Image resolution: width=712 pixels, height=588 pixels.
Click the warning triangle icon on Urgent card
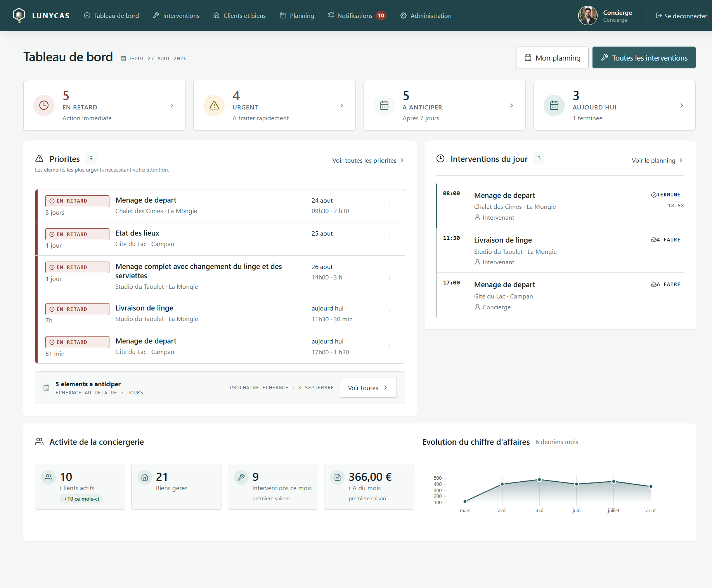[214, 105]
